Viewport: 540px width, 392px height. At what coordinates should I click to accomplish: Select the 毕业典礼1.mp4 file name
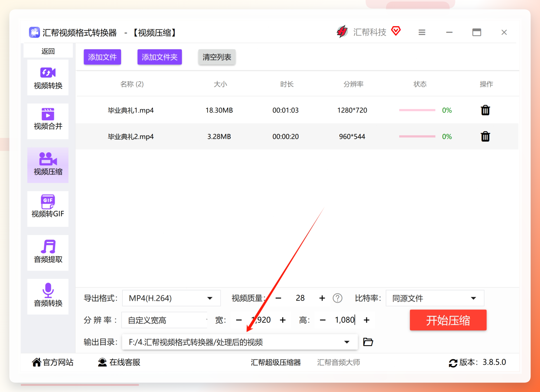[130, 110]
